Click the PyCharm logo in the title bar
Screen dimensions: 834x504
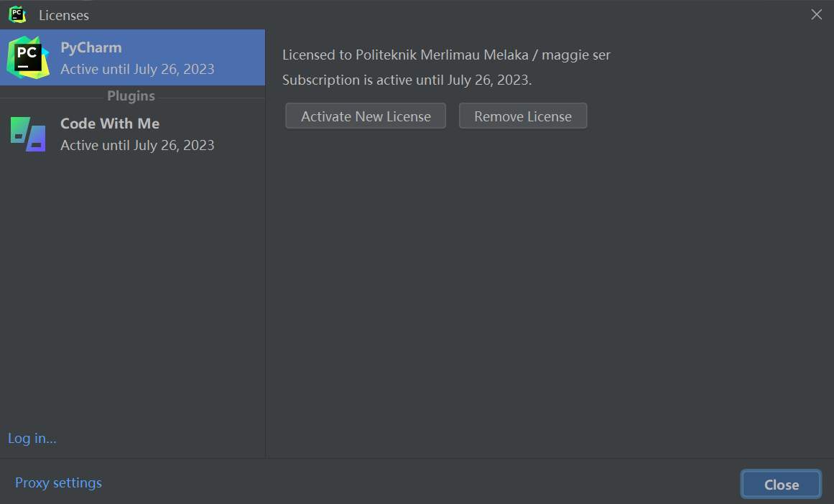pos(17,14)
